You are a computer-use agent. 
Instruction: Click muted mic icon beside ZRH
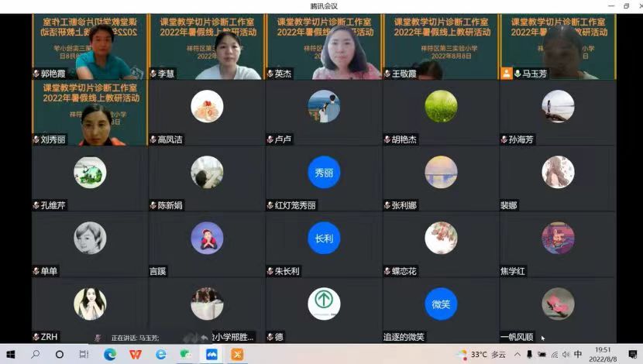[x=36, y=337]
